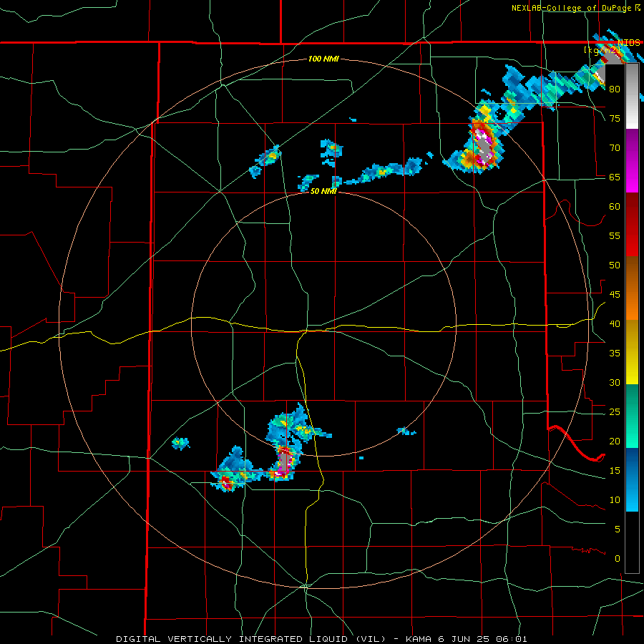
Task: Select the scale value 25
Action: (x=615, y=411)
